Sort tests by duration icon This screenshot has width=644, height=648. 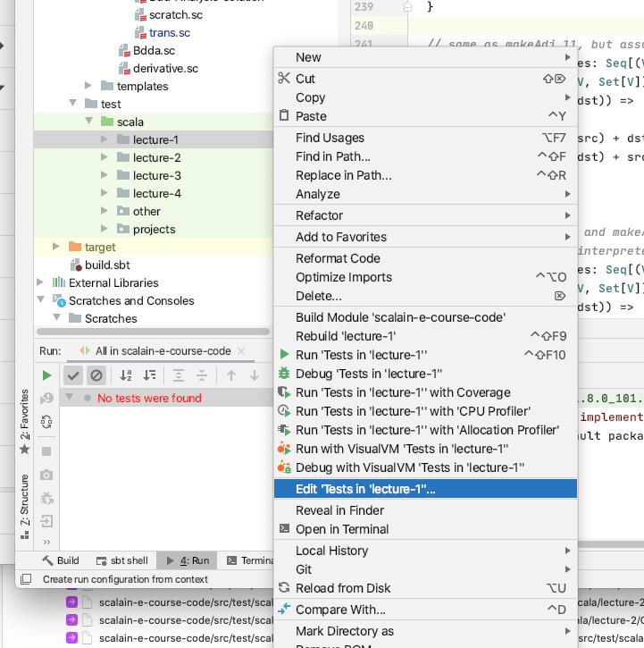(149, 375)
